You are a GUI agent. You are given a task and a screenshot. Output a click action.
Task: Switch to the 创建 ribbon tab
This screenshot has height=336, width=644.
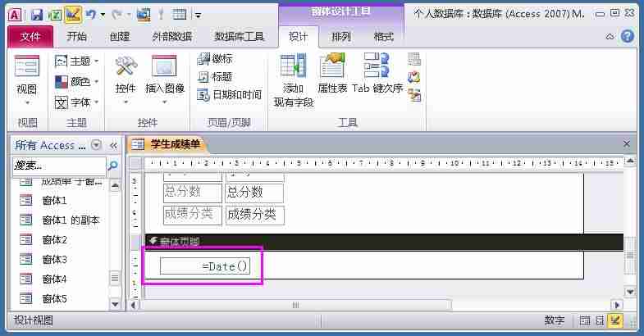pos(120,37)
